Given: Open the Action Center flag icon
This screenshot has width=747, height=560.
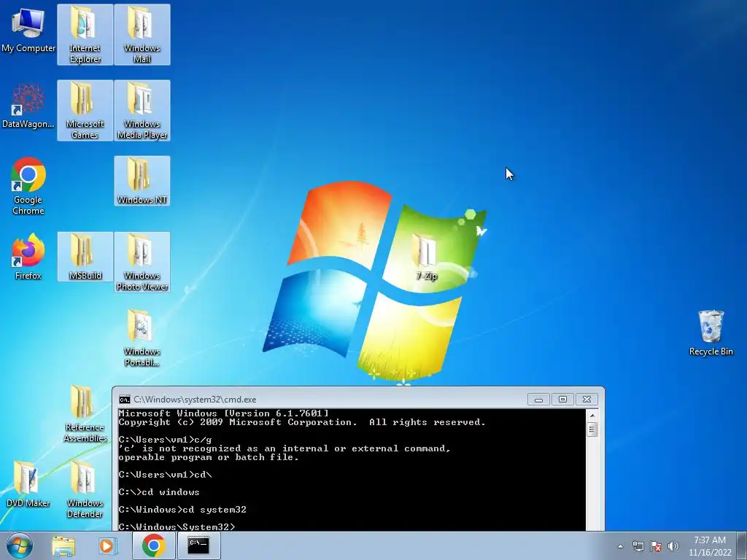Looking at the screenshot, I should click(656, 546).
